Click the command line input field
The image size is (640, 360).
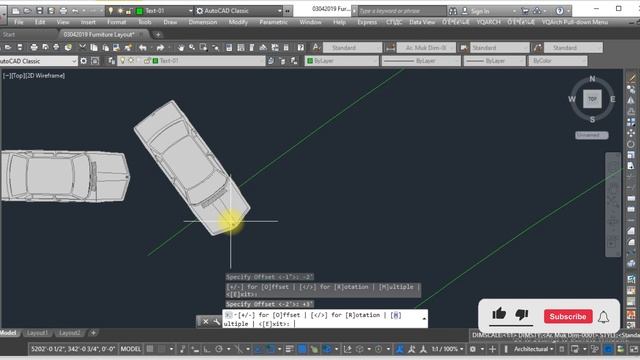325,319
